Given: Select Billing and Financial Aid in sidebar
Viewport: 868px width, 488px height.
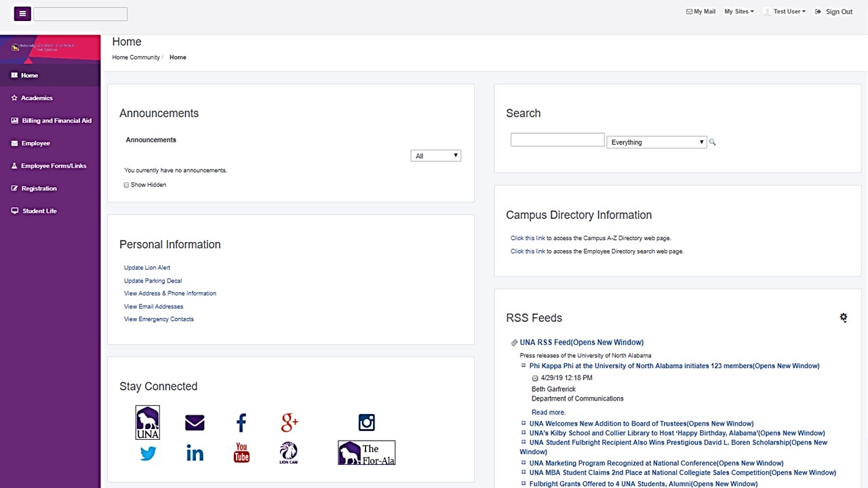Looking at the screenshot, I should [x=56, y=121].
